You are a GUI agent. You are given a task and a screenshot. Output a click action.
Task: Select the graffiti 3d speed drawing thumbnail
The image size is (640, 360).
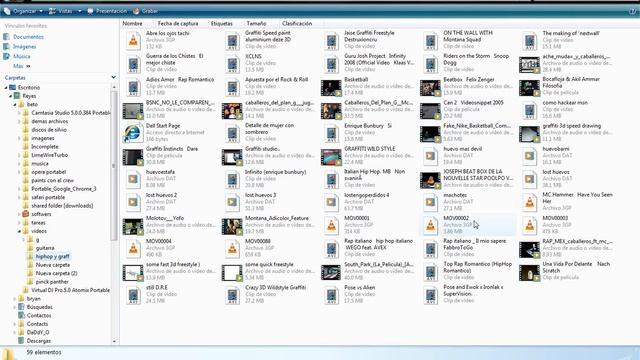[x=529, y=134]
